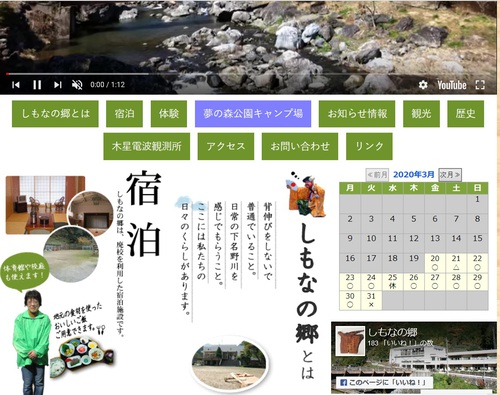500x395 pixels.
Task: Open 体験 menu item
Action: click(169, 114)
